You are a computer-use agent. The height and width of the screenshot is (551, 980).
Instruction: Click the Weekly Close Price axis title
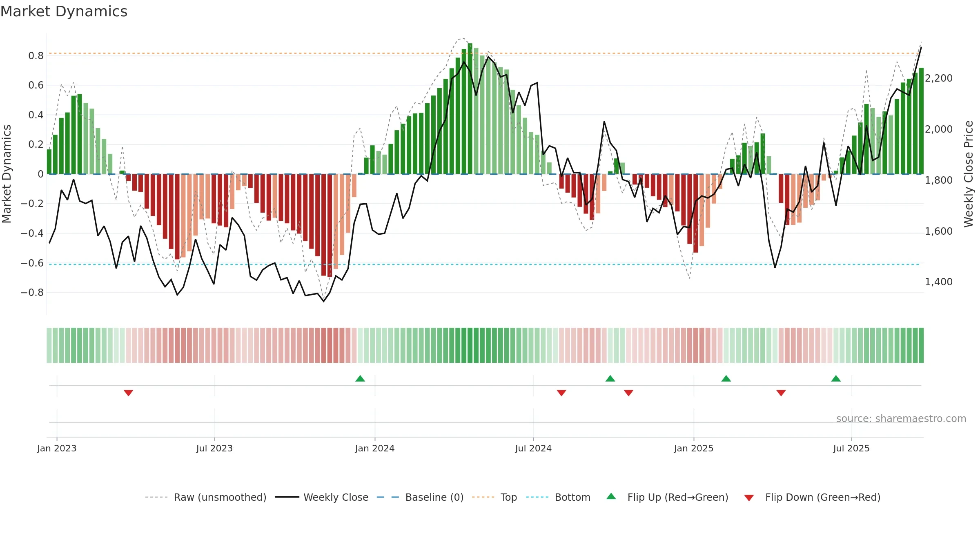(x=969, y=174)
